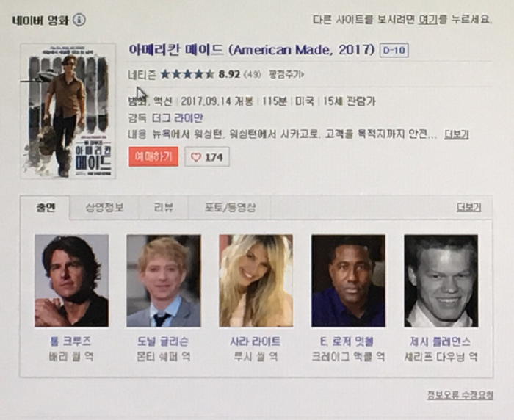This screenshot has height=420, width=514.
Task: Click the cast photo above 제시 플레먼스
Action: pyautogui.click(x=441, y=280)
